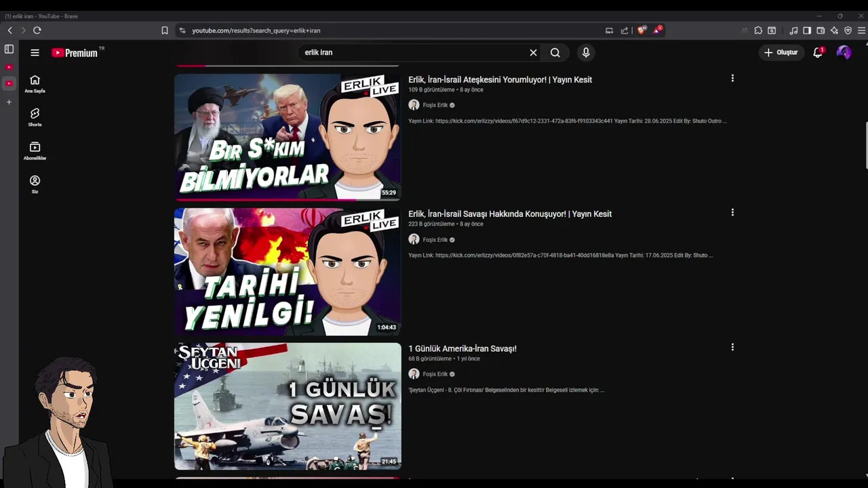Go forward with the browser forward arrow
Viewport: 868px width, 488px height.
pos(23,30)
